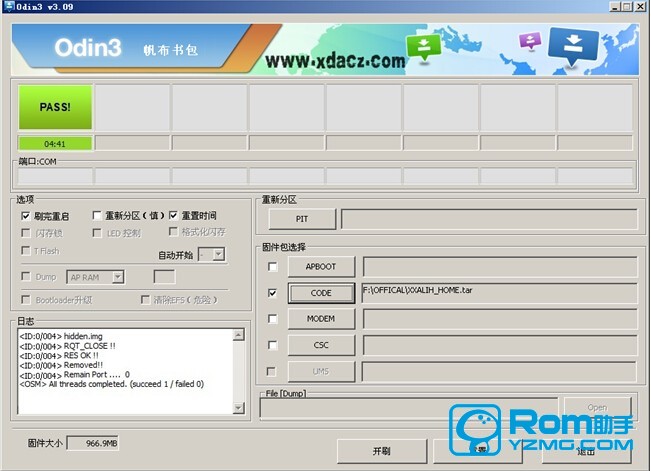Image resolution: width=651 pixels, height=471 pixels.
Task: Click log line 'Remain Port .... 0'
Action: [75, 375]
